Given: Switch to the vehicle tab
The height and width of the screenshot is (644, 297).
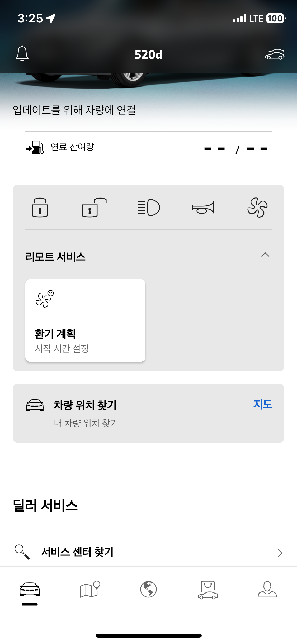Looking at the screenshot, I should point(30,590).
